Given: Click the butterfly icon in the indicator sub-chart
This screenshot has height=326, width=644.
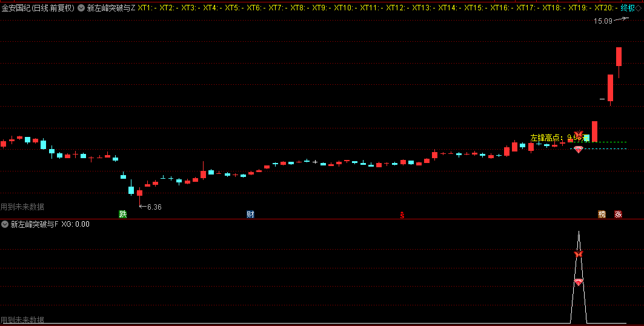Looking at the screenshot, I should point(579,254).
